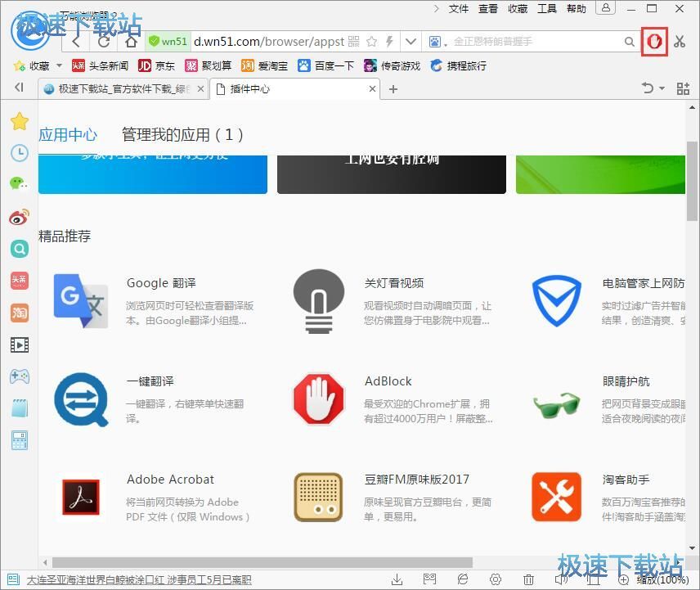Viewport: 700px width, 590px height.
Task: Open notepad icon in sidebar
Action: [20, 408]
